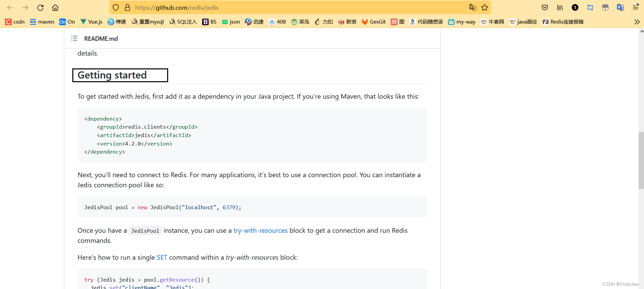Image resolution: width=644 pixels, height=289 pixels.
Task: Show more bookmarks with the double chevron
Action: [637, 22]
